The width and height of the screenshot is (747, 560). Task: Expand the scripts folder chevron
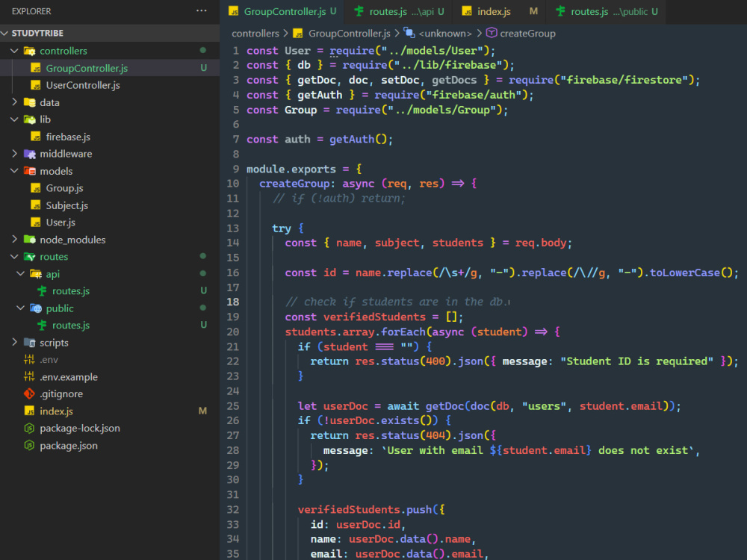(x=14, y=342)
